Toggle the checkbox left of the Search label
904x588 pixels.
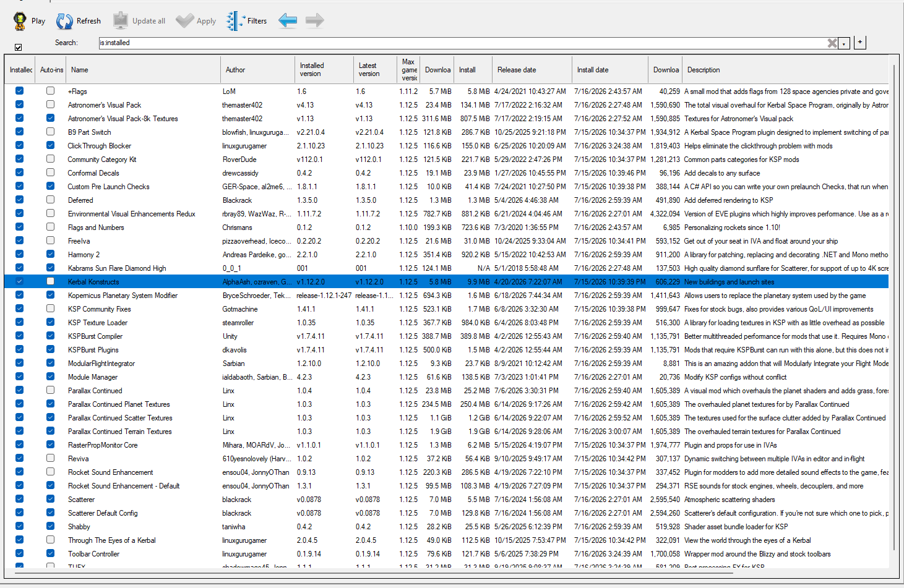pos(19,47)
